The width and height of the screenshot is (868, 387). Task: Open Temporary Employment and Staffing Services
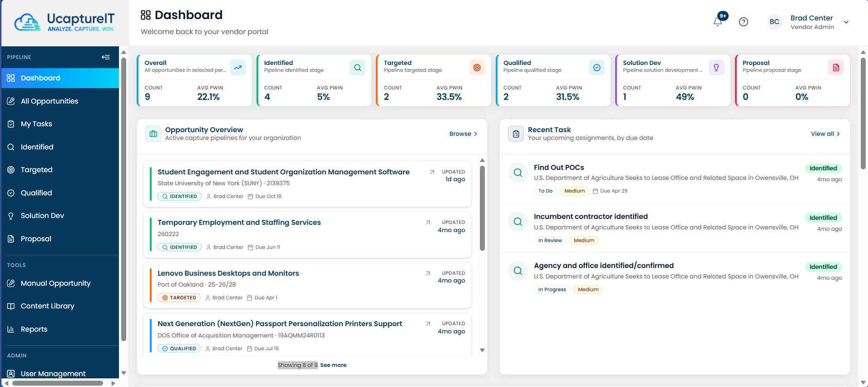(239, 222)
